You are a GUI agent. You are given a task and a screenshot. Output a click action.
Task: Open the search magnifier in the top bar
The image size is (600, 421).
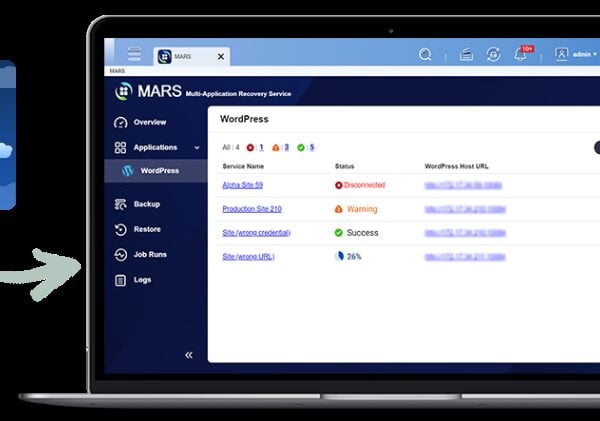coord(425,54)
